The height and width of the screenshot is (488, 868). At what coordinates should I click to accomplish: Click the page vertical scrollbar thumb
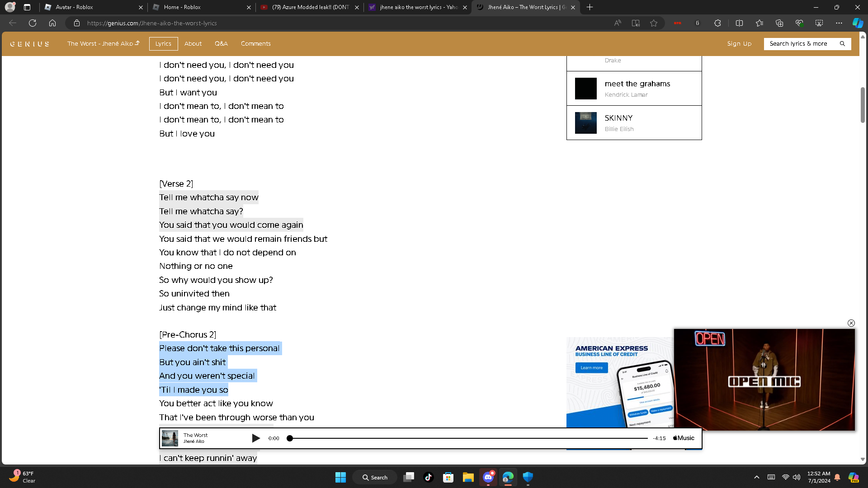[863, 105]
